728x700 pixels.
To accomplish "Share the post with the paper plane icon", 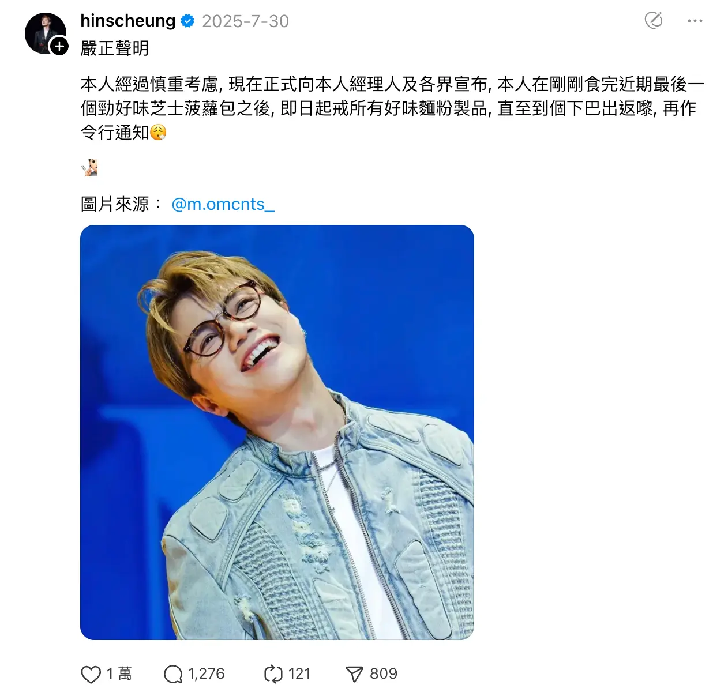I will pyautogui.click(x=354, y=674).
